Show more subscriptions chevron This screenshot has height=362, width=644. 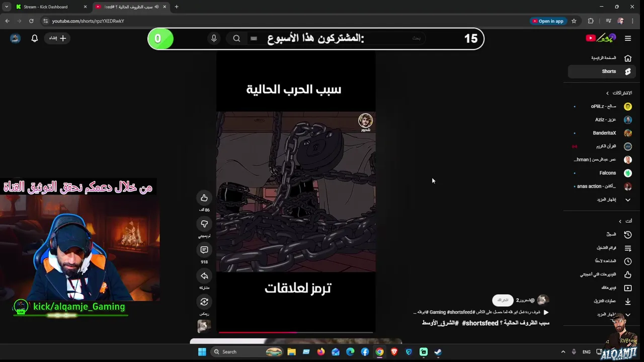click(x=628, y=200)
